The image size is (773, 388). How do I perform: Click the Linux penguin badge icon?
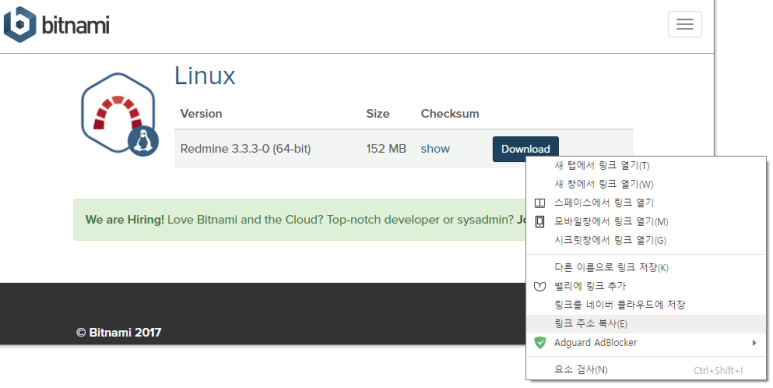click(143, 141)
